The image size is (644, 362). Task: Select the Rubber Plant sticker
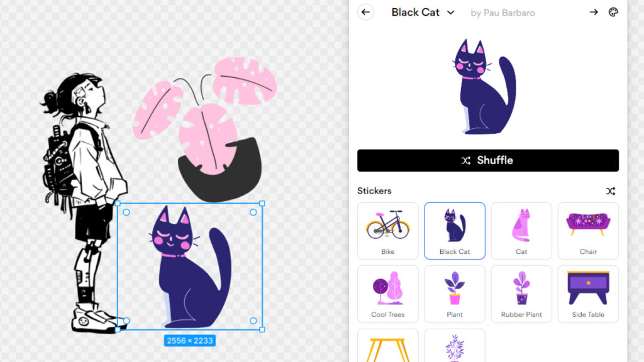tap(521, 294)
